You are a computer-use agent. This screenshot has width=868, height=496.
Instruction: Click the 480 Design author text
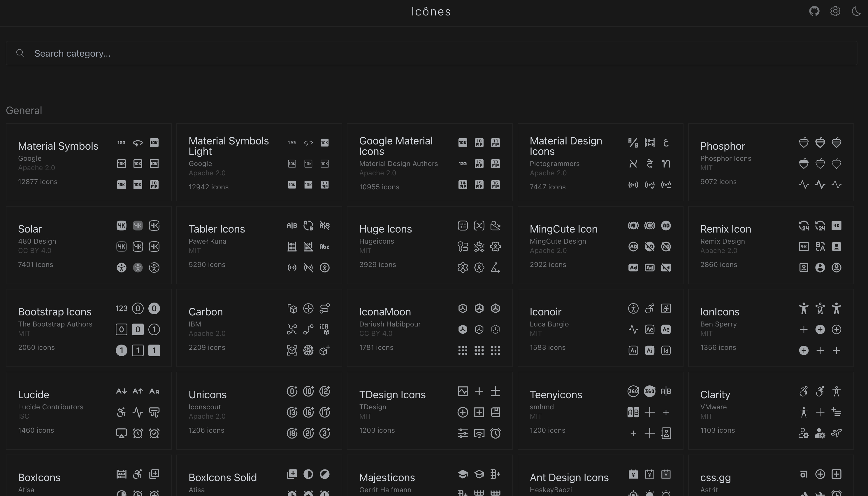click(37, 241)
